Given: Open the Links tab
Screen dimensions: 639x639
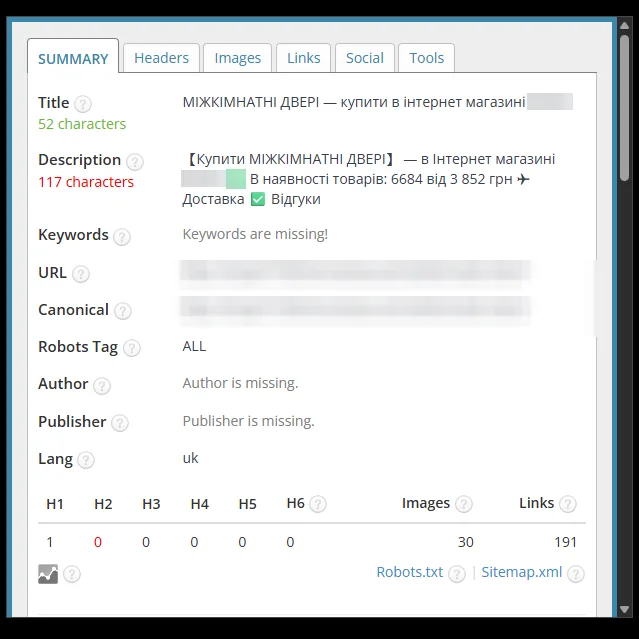Looking at the screenshot, I should click(x=304, y=58).
